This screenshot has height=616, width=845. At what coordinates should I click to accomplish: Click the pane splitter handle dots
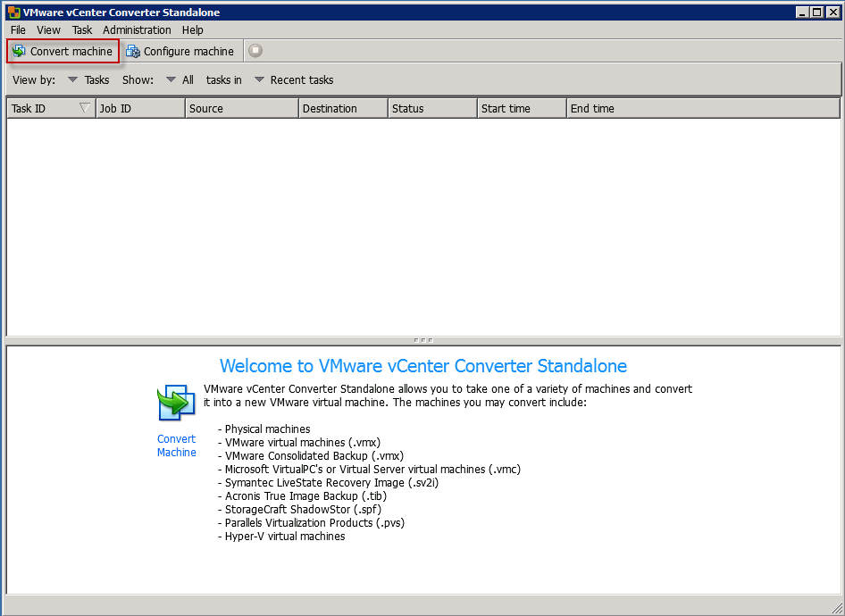point(423,340)
